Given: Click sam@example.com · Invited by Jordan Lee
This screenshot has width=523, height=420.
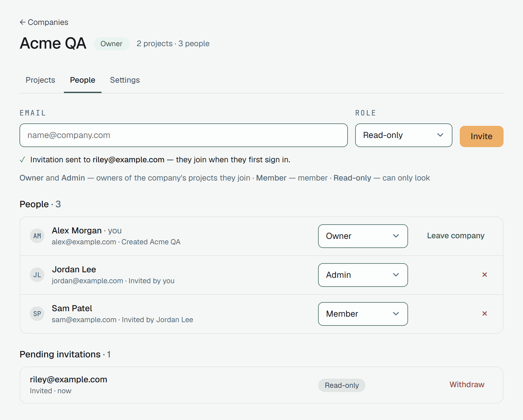Looking at the screenshot, I should tap(123, 320).
